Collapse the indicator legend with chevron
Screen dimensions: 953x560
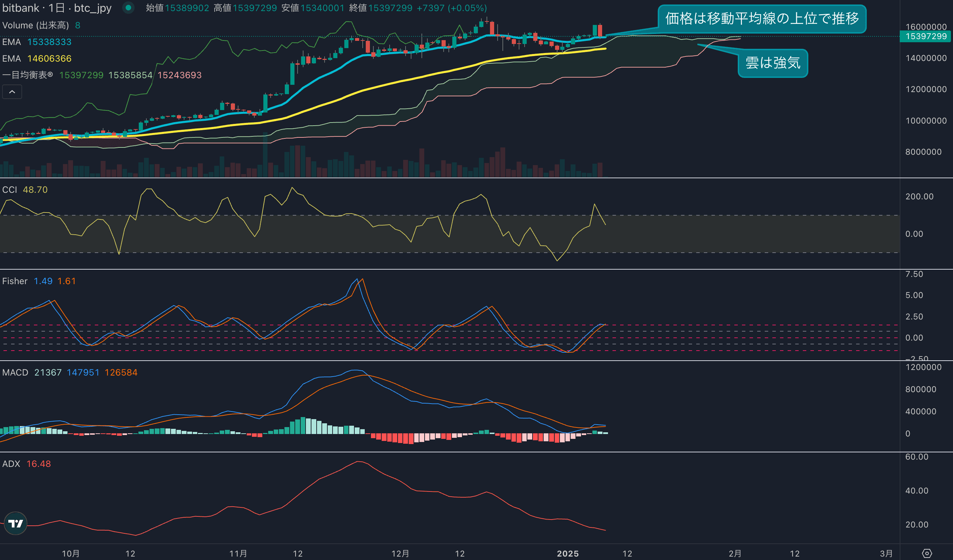pos(12,92)
